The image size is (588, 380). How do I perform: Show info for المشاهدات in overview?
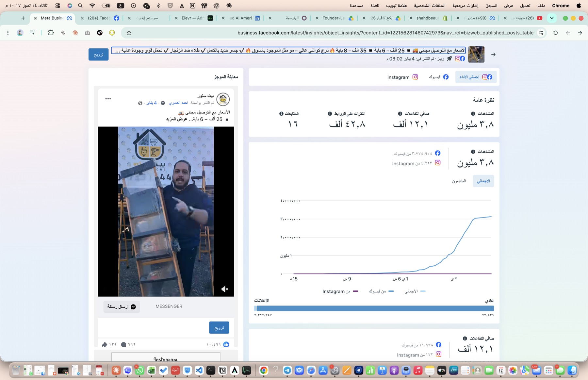click(x=473, y=114)
